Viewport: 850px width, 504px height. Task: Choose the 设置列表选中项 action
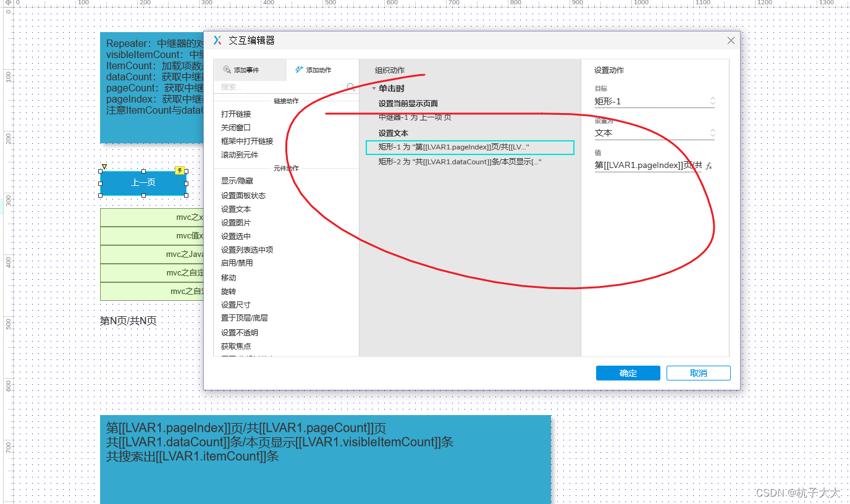[247, 250]
